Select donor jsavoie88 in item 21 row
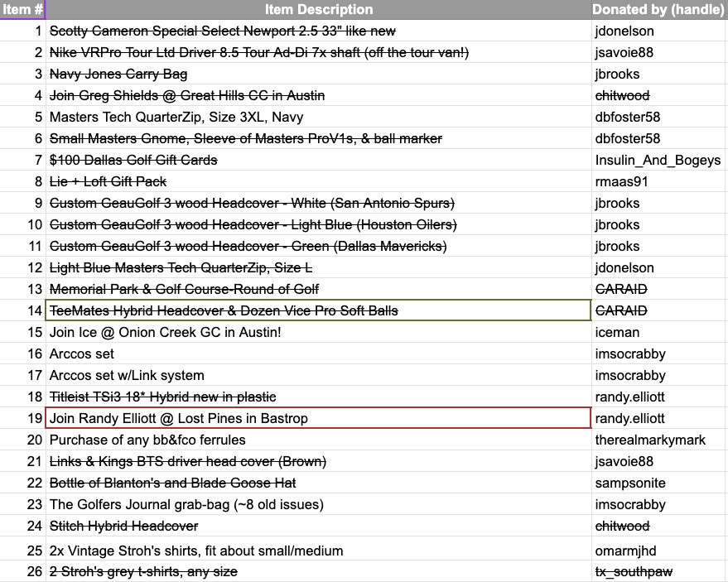Screen dimensions: 728x582 (x=660, y=461)
